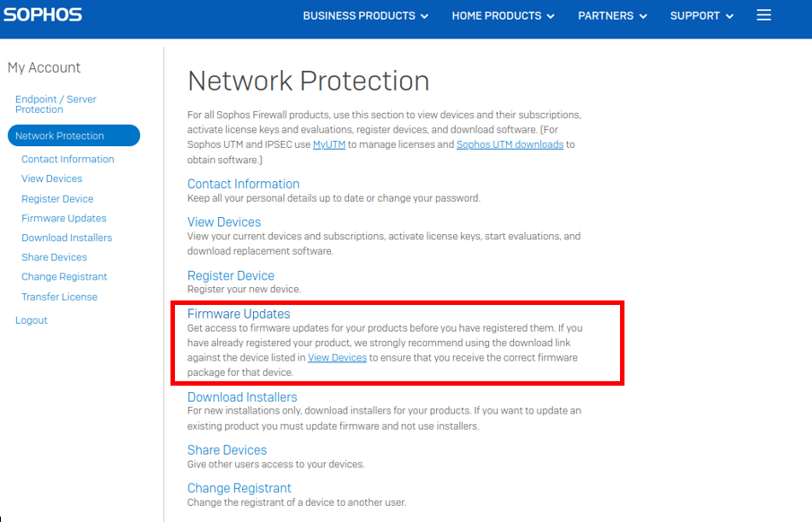Image resolution: width=812 pixels, height=522 pixels.
Task: Open Share Devices in the sidebar
Action: tap(55, 257)
